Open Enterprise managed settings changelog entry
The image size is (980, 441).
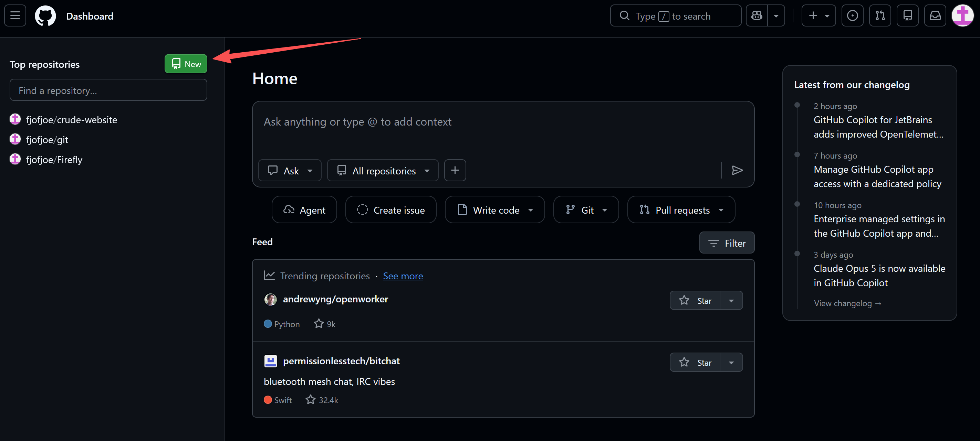[x=879, y=226]
